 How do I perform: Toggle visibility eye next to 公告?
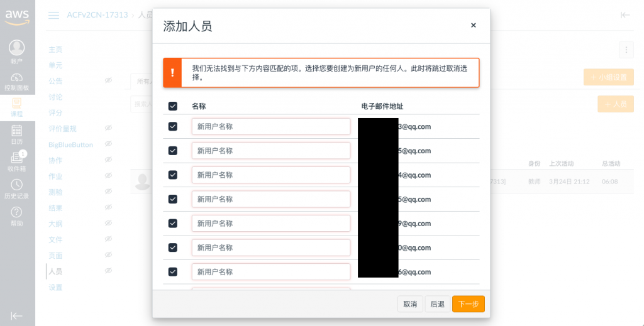tap(108, 80)
